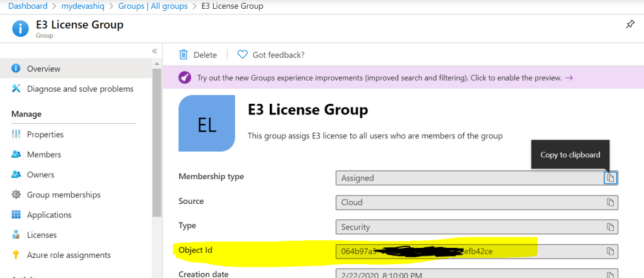View group Owners

tap(40, 174)
